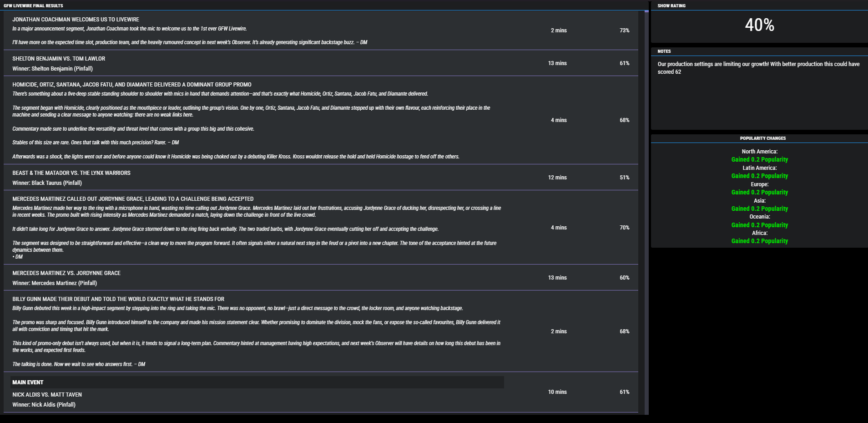This screenshot has width=868, height=423.
Task: Select Mercedes Martinez called out Jordynne Grace heading
Action: (133, 199)
